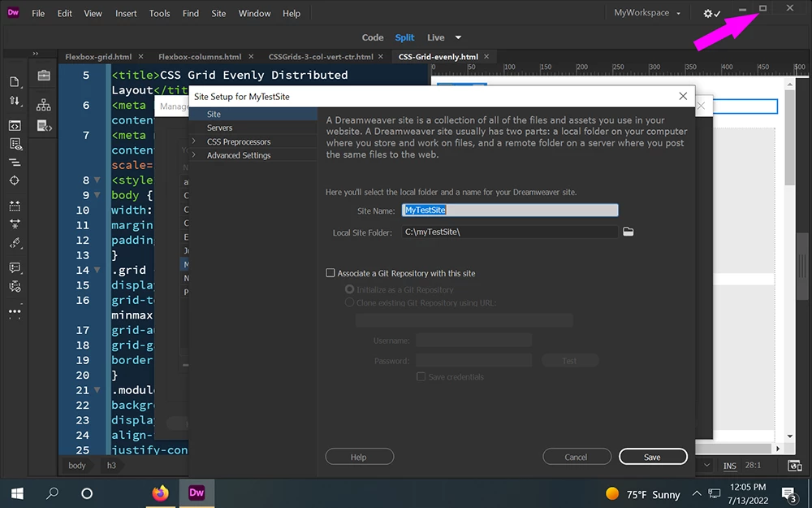
Task: Switch to Flexbox-columns.html tab
Action: tap(200, 57)
